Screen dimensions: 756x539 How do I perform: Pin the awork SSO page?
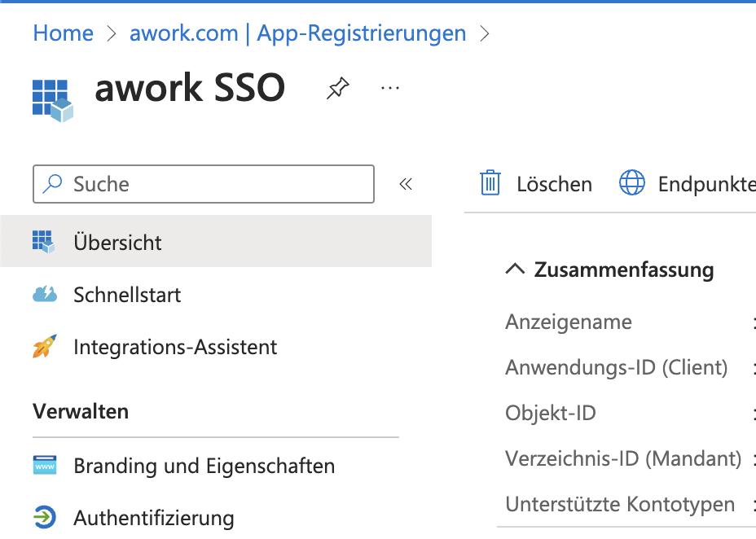pyautogui.click(x=337, y=88)
